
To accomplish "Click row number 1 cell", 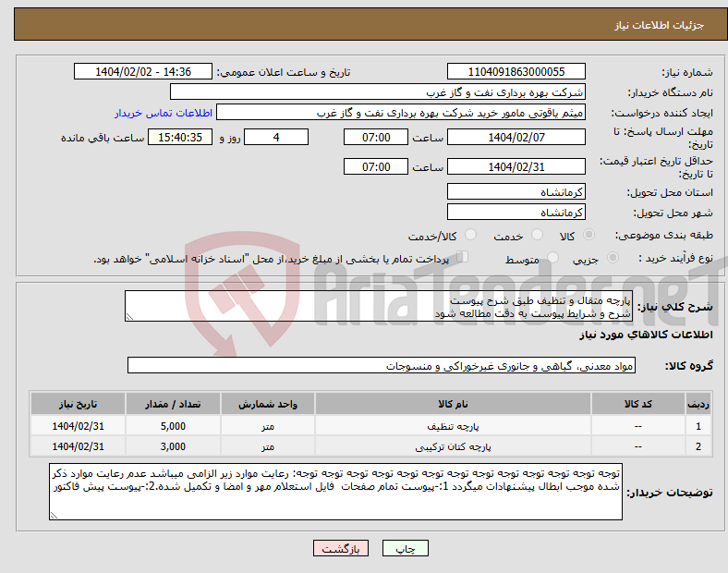I will pos(698,426).
